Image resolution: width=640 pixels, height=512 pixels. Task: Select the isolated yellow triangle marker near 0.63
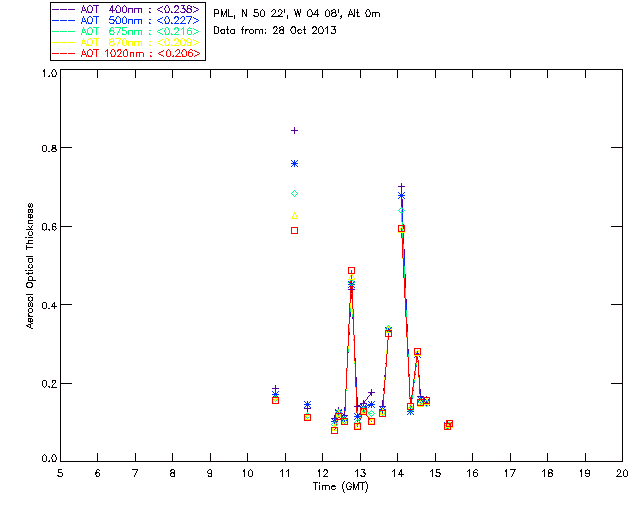click(x=294, y=216)
